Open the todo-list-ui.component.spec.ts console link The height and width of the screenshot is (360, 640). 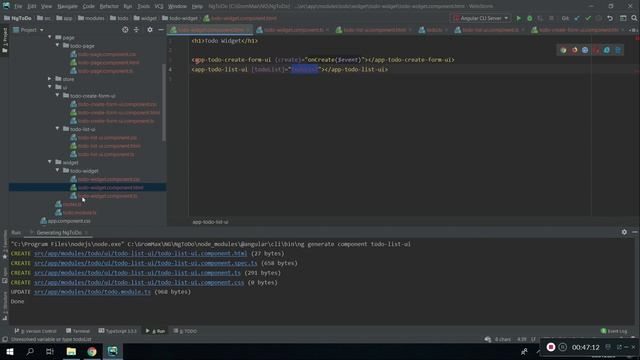(x=146, y=263)
